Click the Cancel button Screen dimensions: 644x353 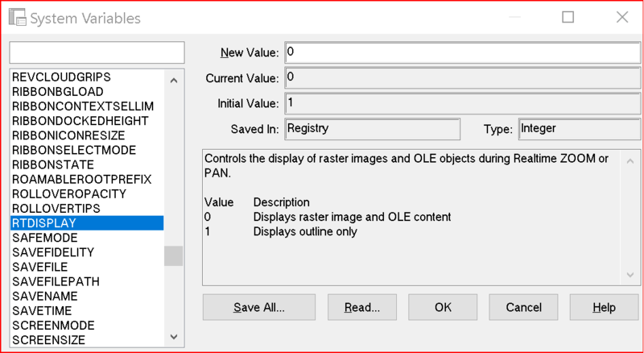click(523, 307)
